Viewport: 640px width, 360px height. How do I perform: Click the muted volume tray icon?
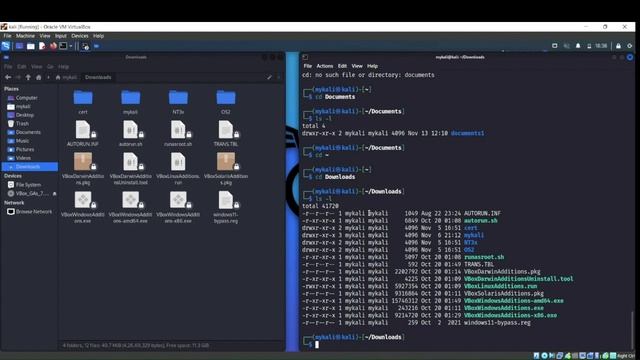(567, 46)
